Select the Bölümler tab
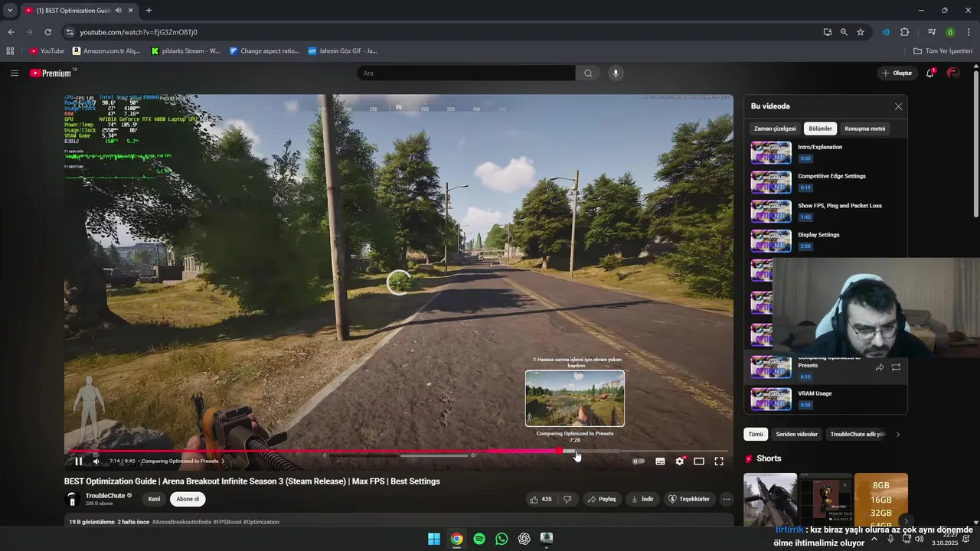This screenshot has width=980, height=551. tap(820, 129)
